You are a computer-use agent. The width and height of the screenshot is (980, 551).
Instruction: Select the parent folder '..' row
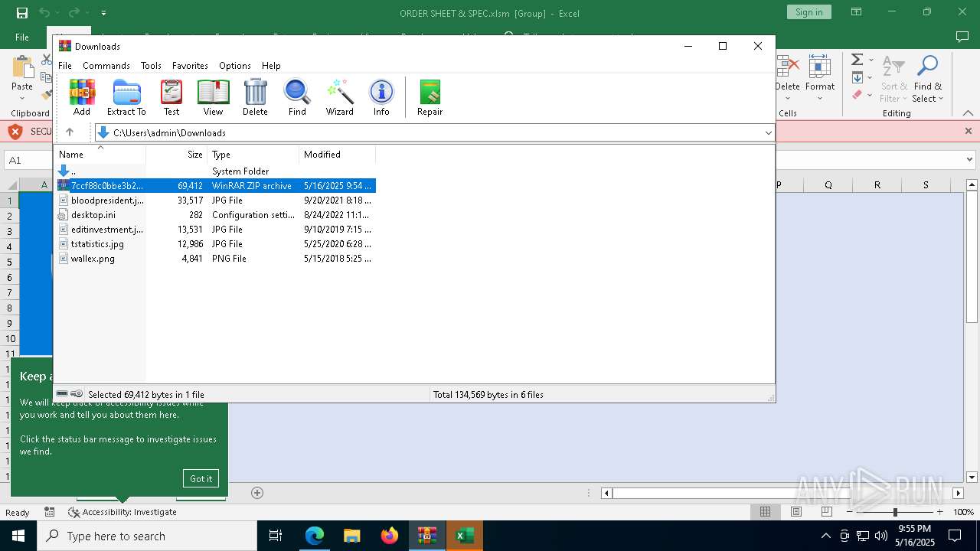click(215, 171)
